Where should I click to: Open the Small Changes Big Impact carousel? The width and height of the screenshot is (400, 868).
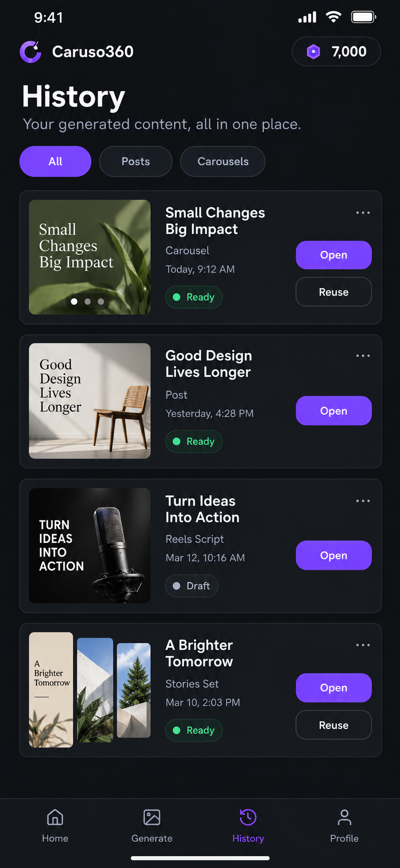click(x=334, y=255)
